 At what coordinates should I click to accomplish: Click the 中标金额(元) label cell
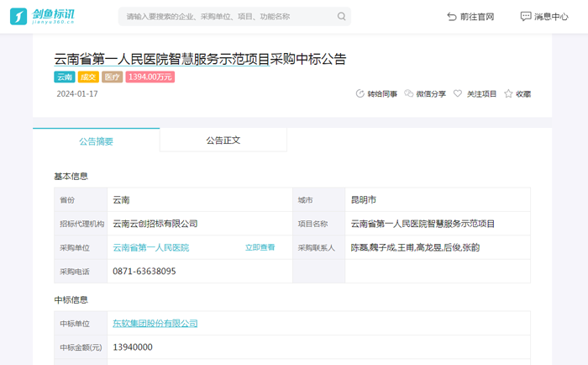click(81, 347)
